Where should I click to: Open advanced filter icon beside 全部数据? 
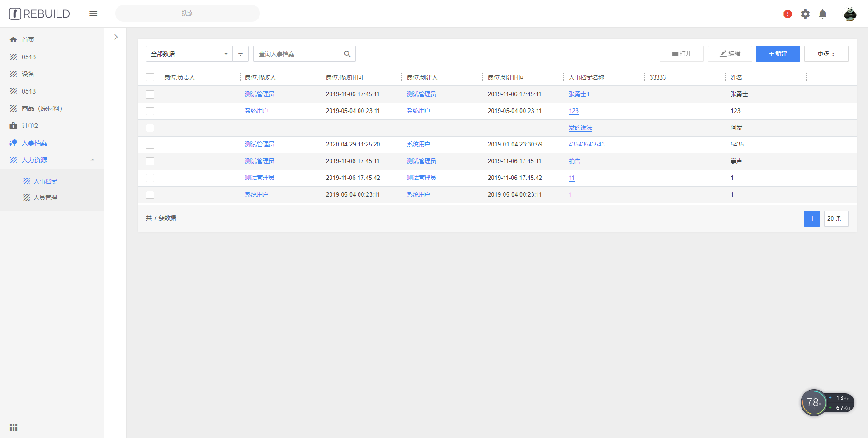point(241,54)
